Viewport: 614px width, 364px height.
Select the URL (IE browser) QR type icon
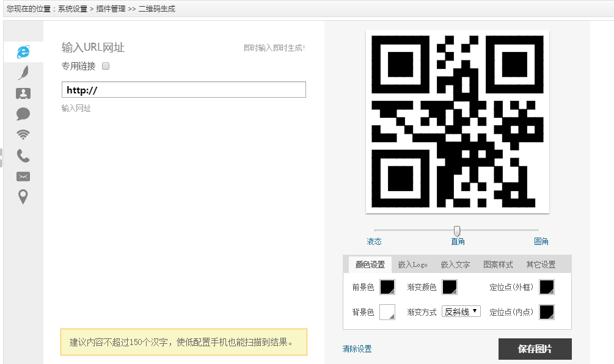pos(23,52)
